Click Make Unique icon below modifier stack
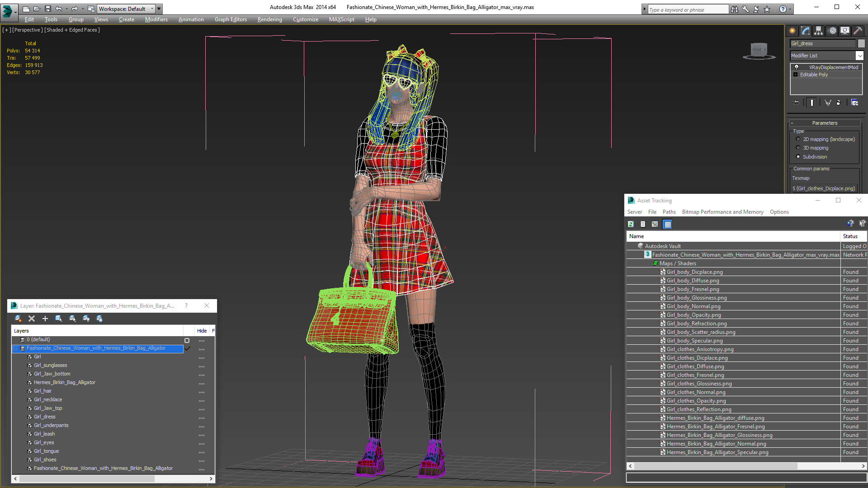This screenshot has height=488, width=868. pyautogui.click(x=828, y=103)
